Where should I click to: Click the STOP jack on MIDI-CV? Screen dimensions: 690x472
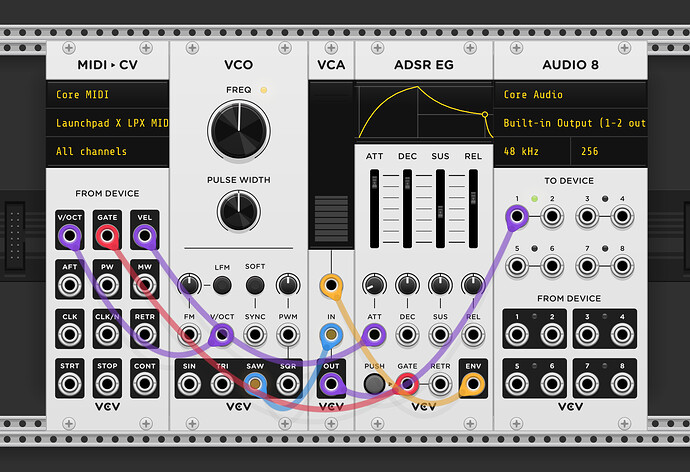tap(107, 384)
